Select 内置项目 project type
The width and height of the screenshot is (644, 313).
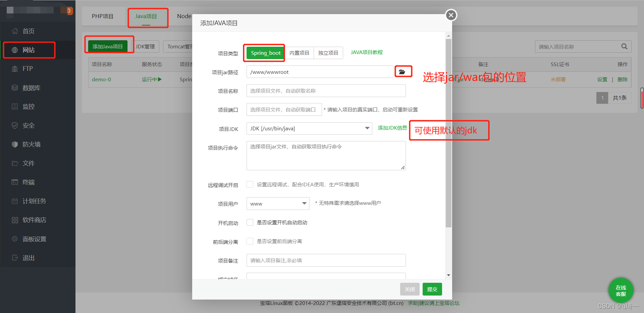point(299,53)
